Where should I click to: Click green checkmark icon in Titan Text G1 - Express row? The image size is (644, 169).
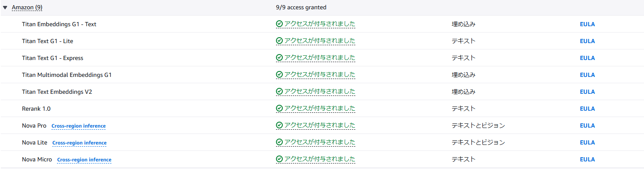point(279,58)
